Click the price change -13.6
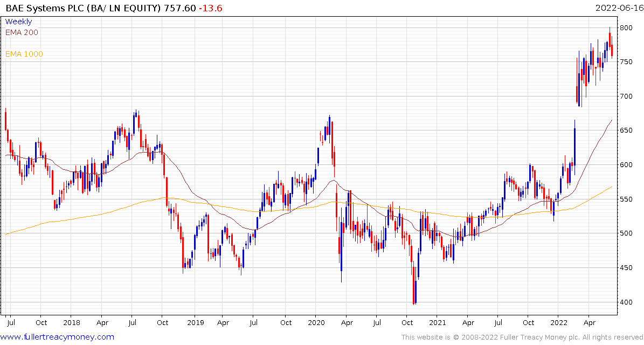644x345 pixels. pyautogui.click(x=210, y=8)
